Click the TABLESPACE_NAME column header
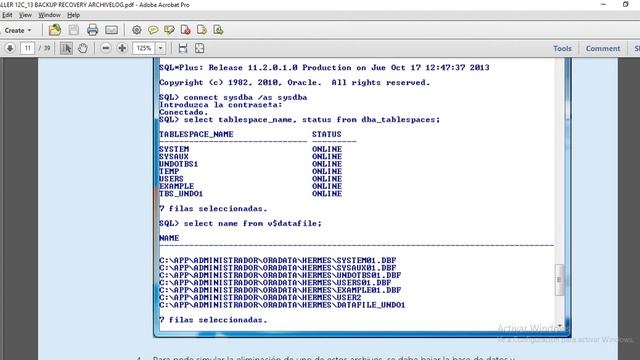 (x=196, y=134)
